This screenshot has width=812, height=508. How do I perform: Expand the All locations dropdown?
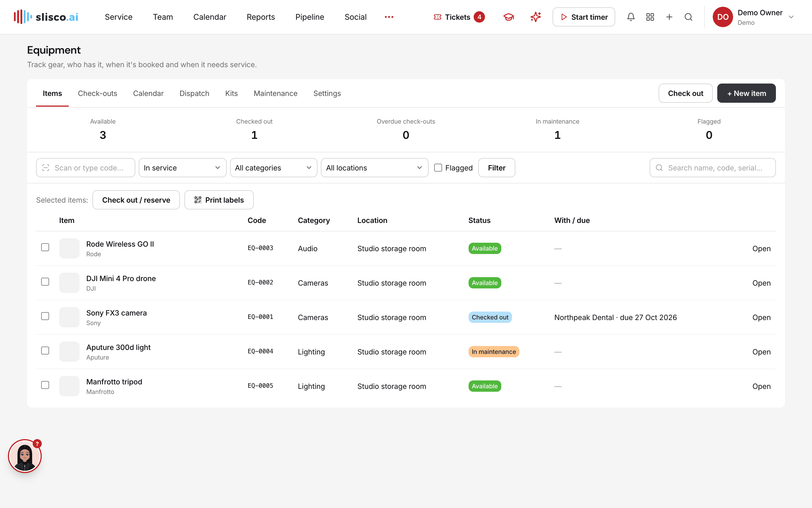(374, 168)
